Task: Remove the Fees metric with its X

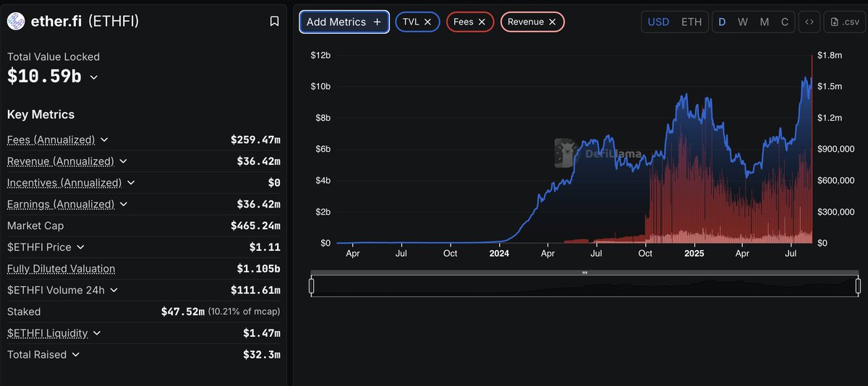Action: pos(482,22)
